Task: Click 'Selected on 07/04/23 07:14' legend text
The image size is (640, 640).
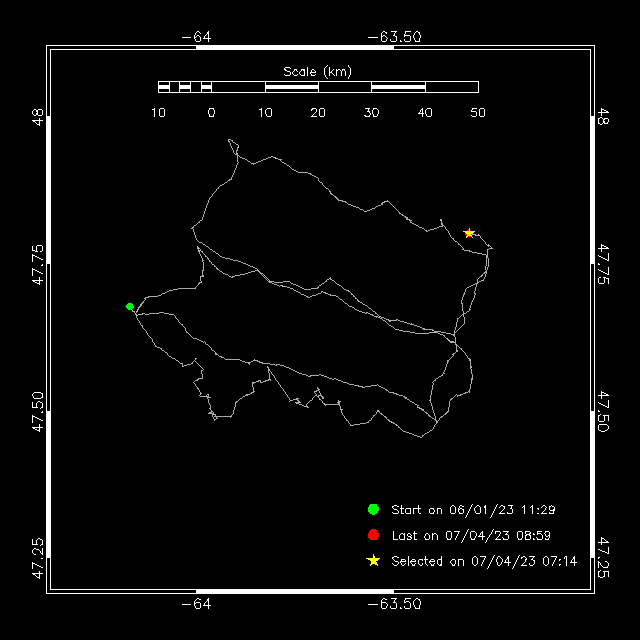Action: pos(484,561)
